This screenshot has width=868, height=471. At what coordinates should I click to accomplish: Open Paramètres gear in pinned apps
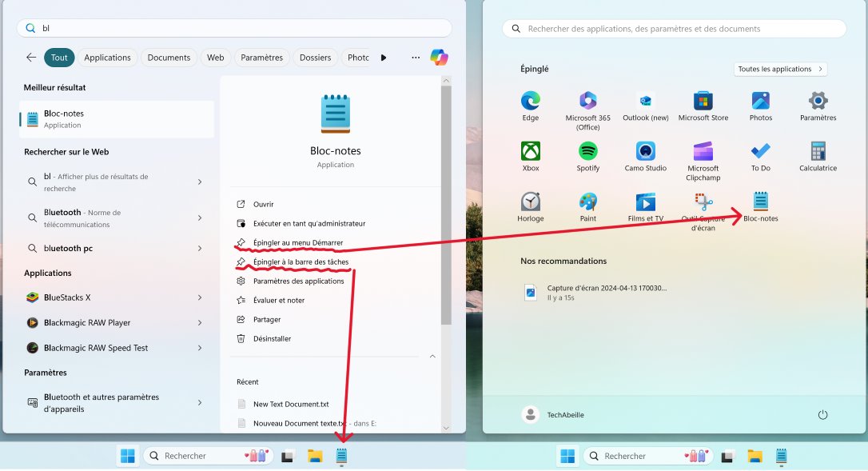point(818,102)
